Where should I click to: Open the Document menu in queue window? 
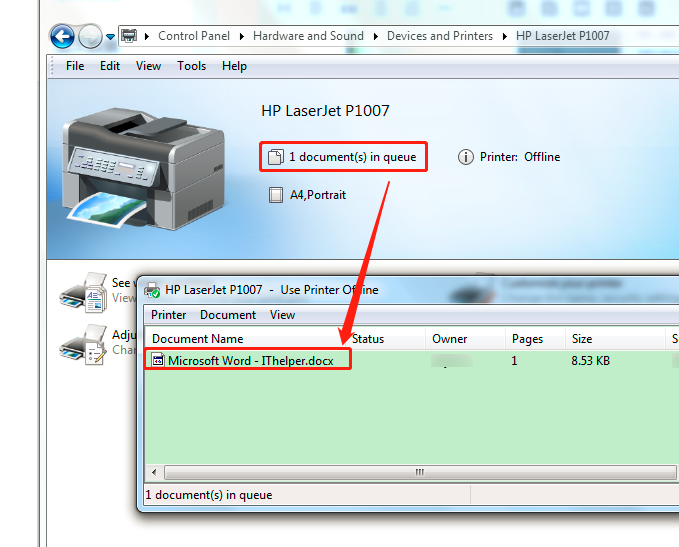pyautogui.click(x=228, y=315)
